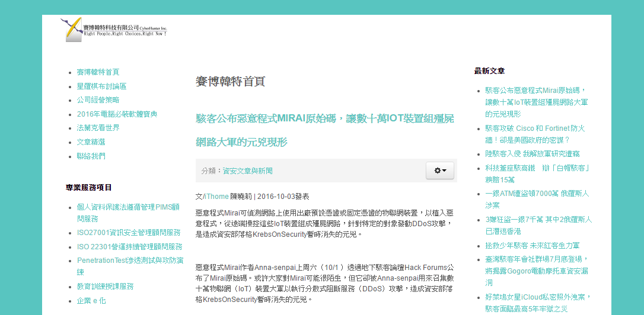The image size is (644, 315).
Task: Open 教育訓練授課服務 link
Action: [105, 287]
